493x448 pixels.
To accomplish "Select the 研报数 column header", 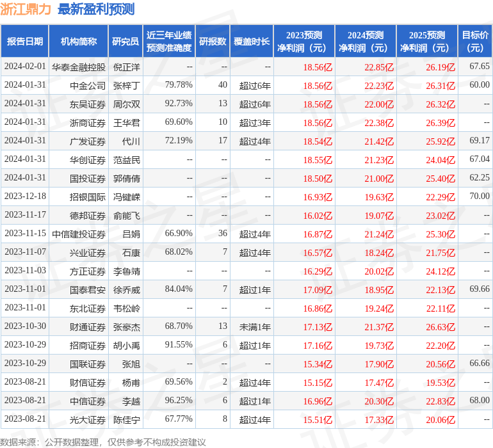I will point(213,41).
